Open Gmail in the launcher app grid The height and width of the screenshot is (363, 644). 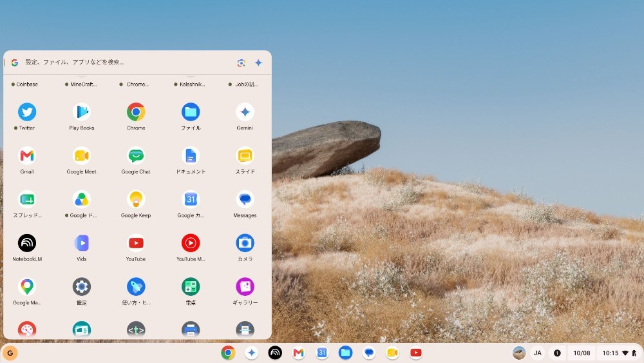tap(27, 155)
